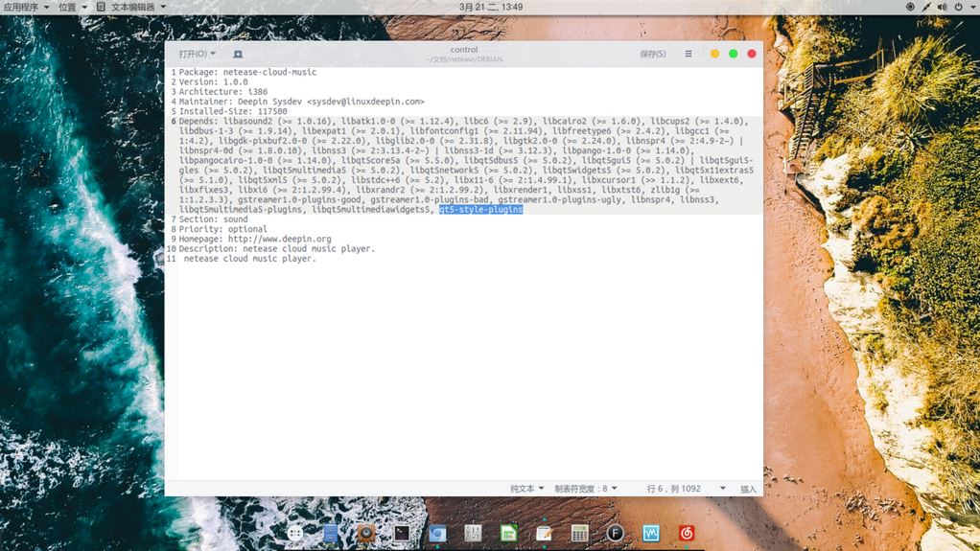Open the 打开(O) dropdown

point(197,54)
